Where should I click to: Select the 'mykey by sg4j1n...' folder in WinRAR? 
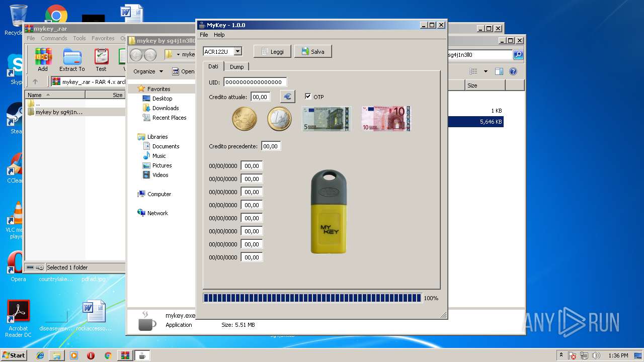pyautogui.click(x=75, y=112)
